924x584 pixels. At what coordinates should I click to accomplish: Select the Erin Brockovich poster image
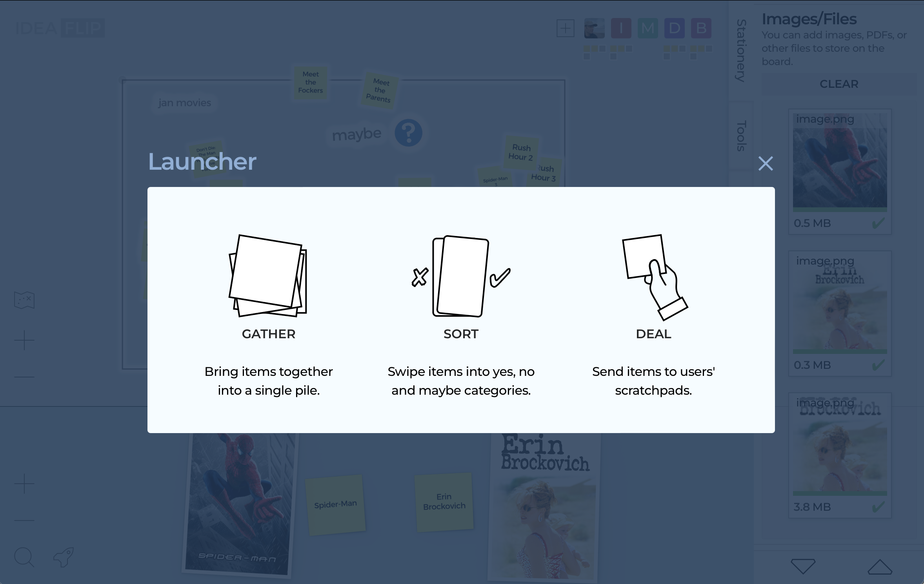(x=544, y=507)
